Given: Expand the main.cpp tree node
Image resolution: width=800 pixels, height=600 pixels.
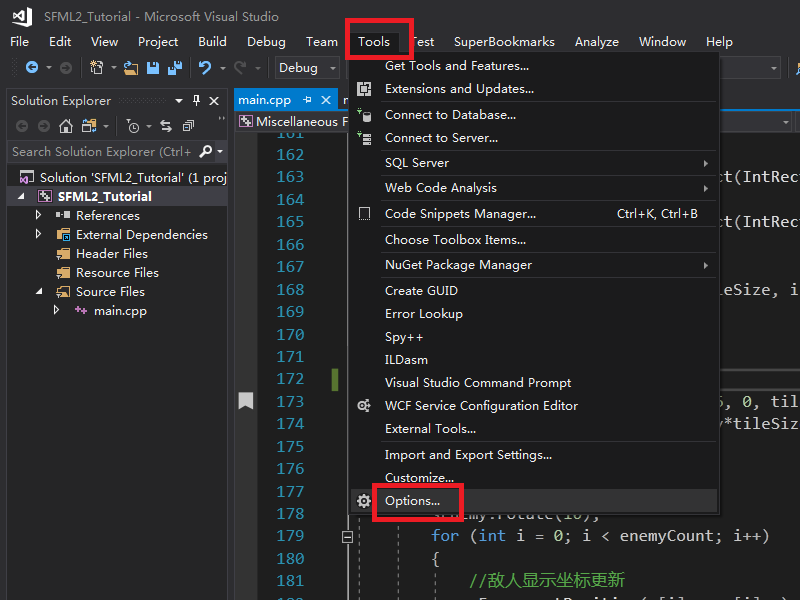Looking at the screenshot, I should click(56, 310).
